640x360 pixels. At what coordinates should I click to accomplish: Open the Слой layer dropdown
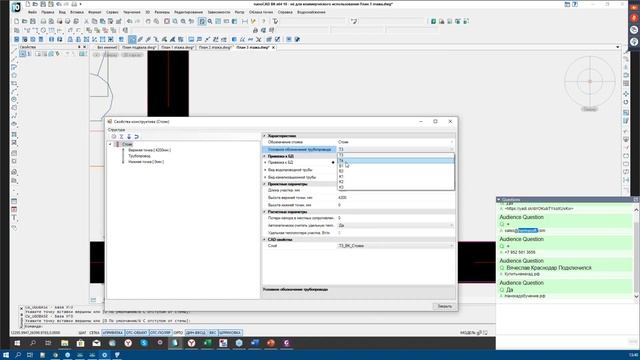click(x=451, y=246)
